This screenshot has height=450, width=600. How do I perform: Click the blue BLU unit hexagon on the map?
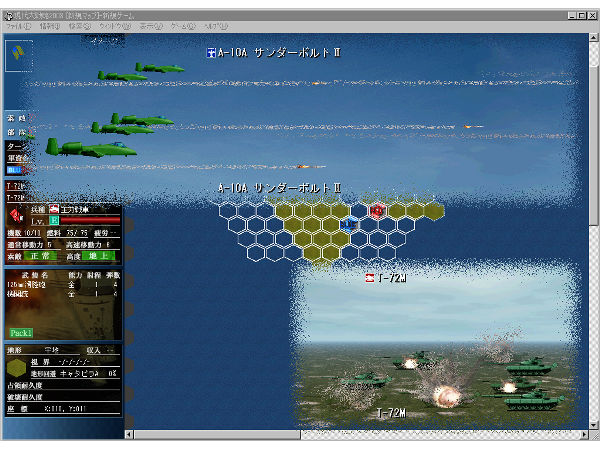[349, 225]
